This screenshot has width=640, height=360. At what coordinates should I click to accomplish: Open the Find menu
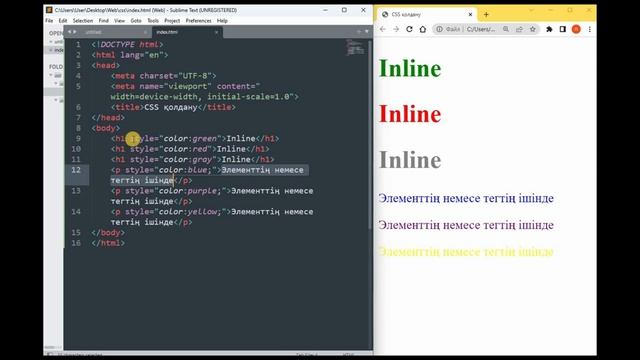[104, 21]
